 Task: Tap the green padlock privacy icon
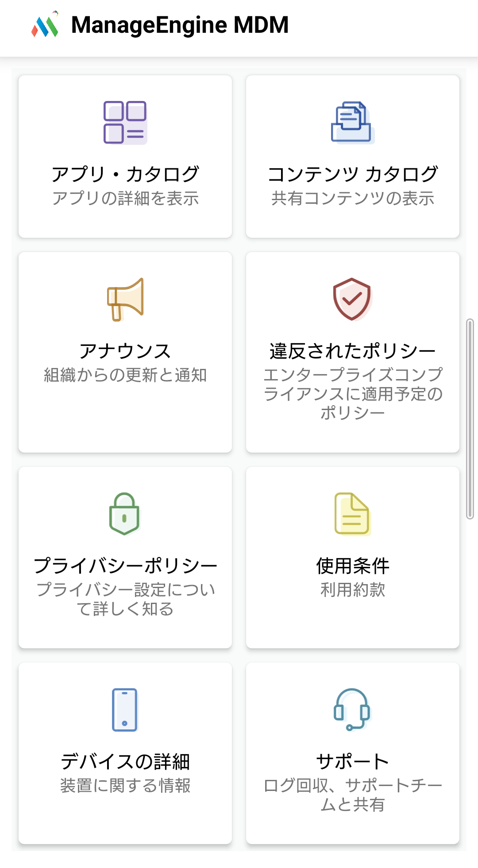tap(125, 514)
